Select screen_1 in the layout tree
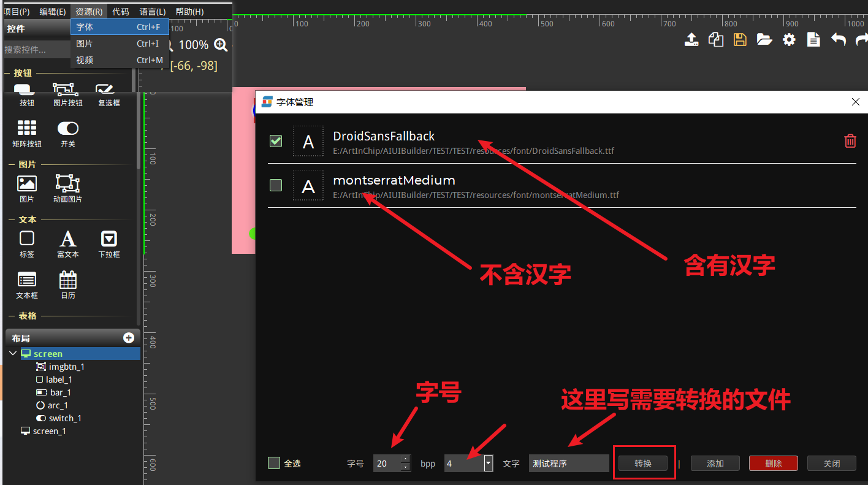The height and width of the screenshot is (485, 868). 43,431
